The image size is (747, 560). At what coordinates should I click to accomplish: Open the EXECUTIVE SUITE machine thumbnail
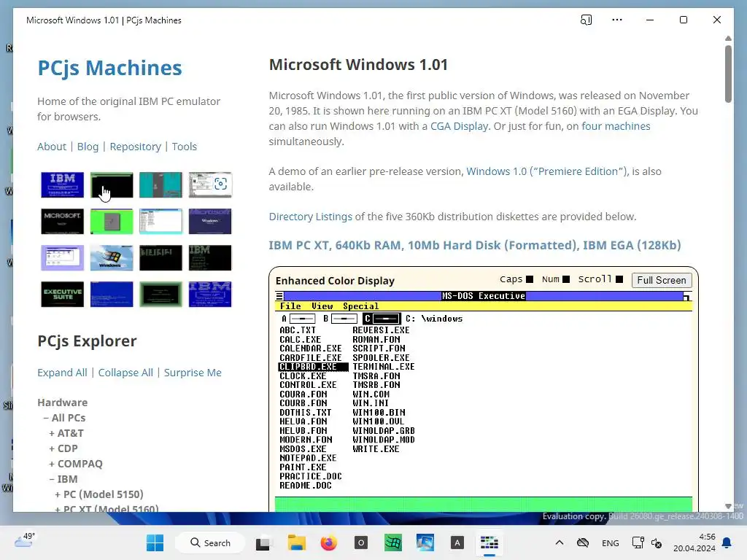(x=63, y=295)
